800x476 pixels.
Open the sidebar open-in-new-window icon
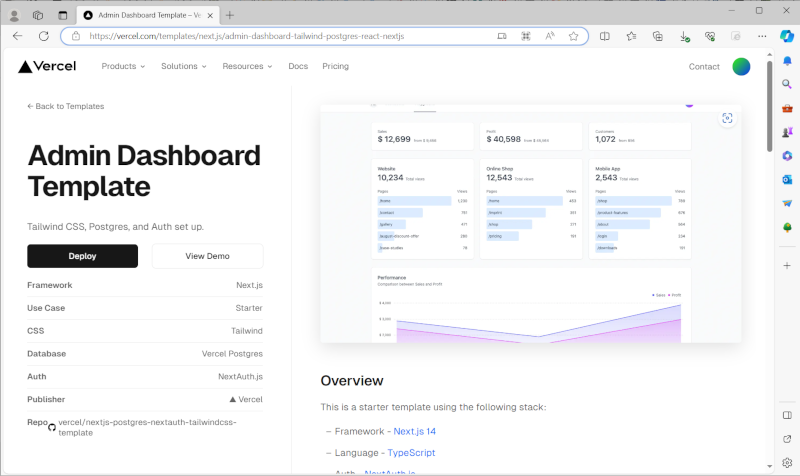click(x=787, y=439)
